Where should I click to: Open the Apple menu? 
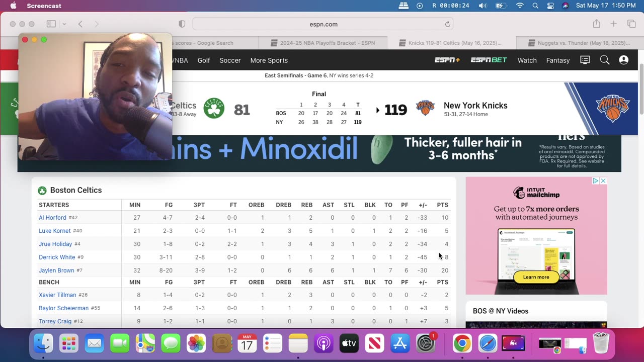click(x=13, y=6)
